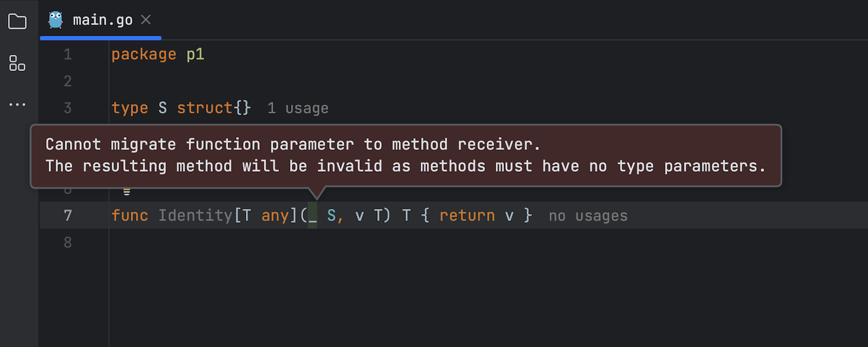This screenshot has width=868, height=347.
Task: Place cursor on the Identity function name
Action: 196,216
